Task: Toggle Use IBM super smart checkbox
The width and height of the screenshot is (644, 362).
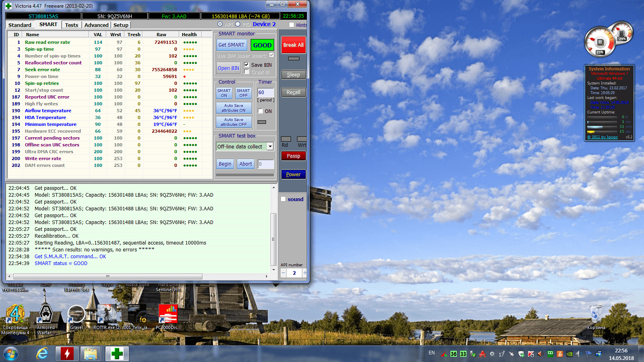Action: click(271, 55)
